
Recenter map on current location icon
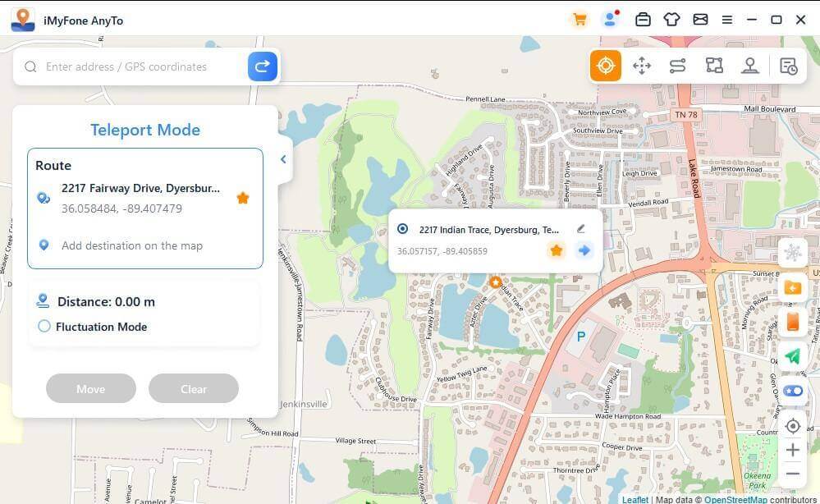pos(793,426)
